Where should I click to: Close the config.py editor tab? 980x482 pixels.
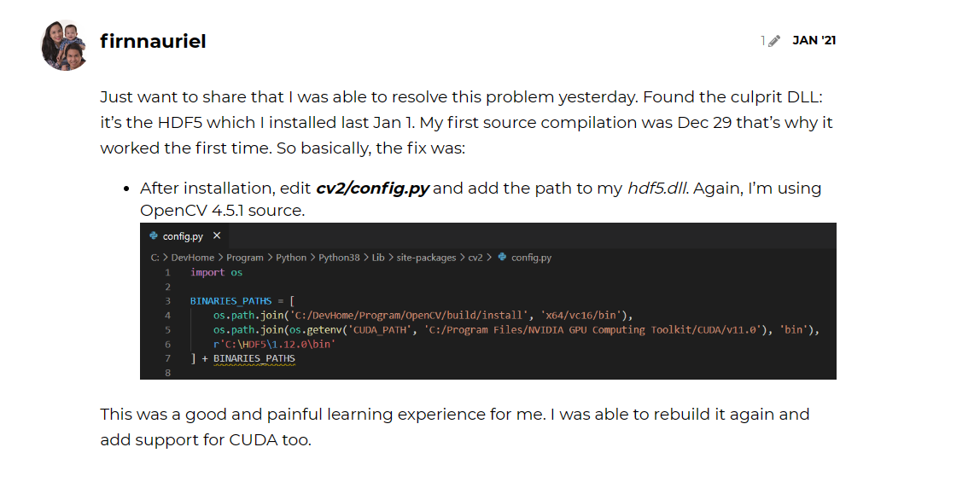[x=217, y=235]
